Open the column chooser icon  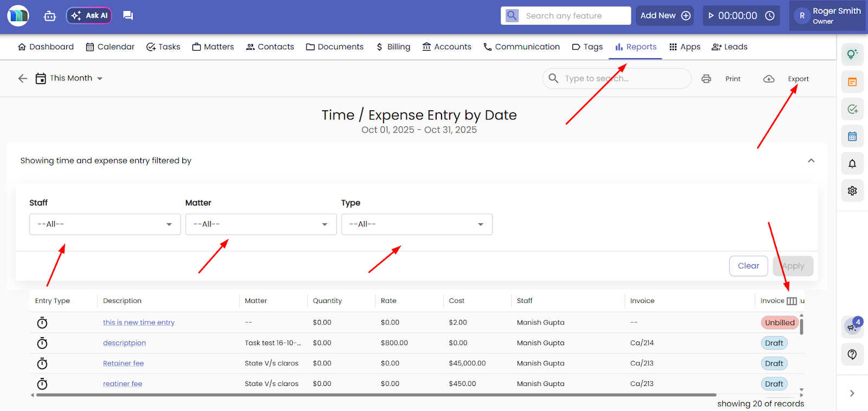(x=792, y=301)
